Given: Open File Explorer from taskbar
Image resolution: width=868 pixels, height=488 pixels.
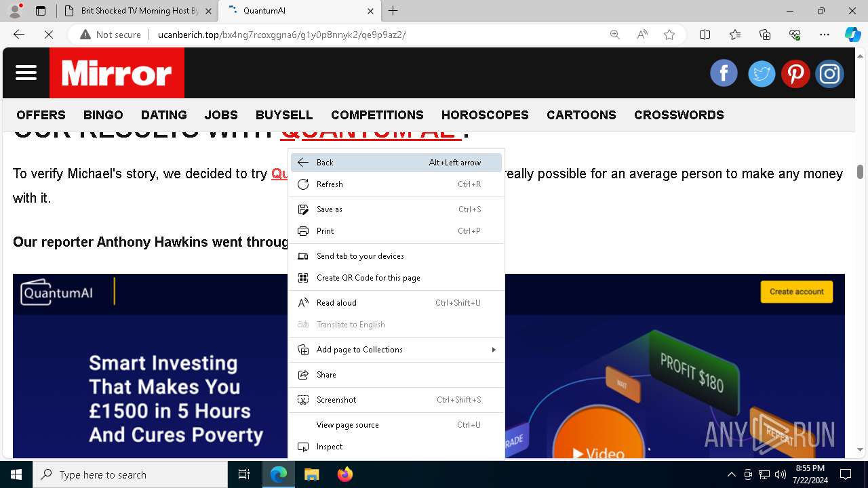Looking at the screenshot, I should click(311, 474).
